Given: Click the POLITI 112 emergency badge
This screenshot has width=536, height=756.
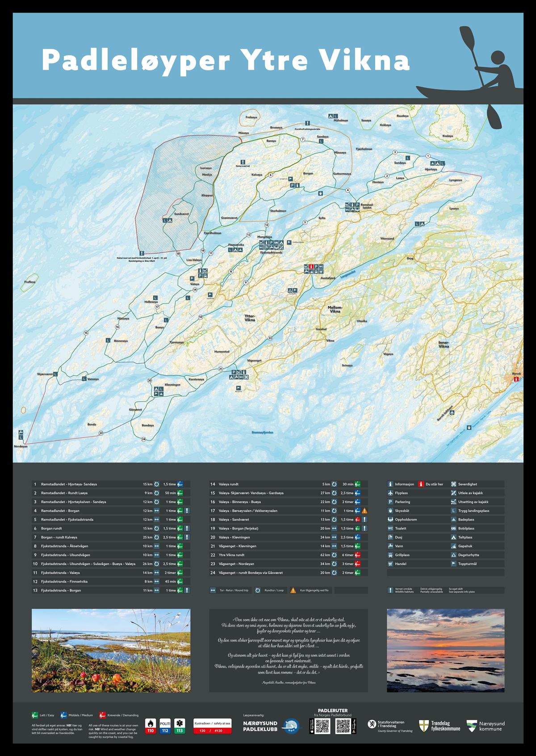Looking at the screenshot, I should click(x=166, y=726).
